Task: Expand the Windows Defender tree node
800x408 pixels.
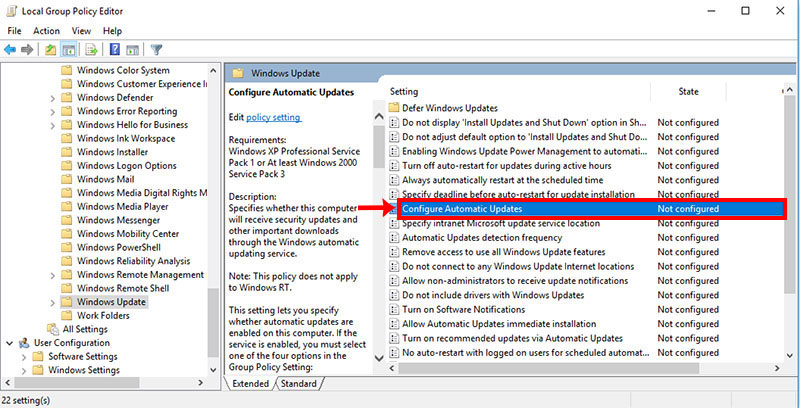Action: point(53,98)
